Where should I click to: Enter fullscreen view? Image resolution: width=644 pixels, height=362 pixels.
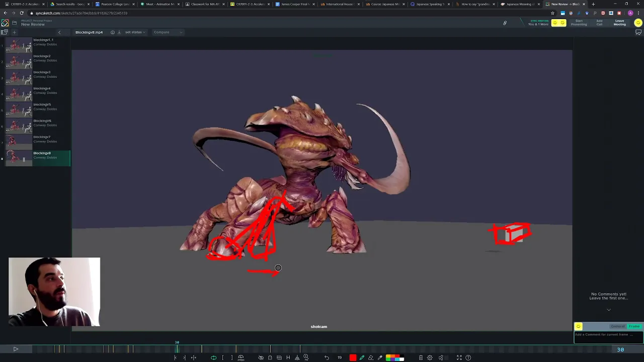point(459,357)
